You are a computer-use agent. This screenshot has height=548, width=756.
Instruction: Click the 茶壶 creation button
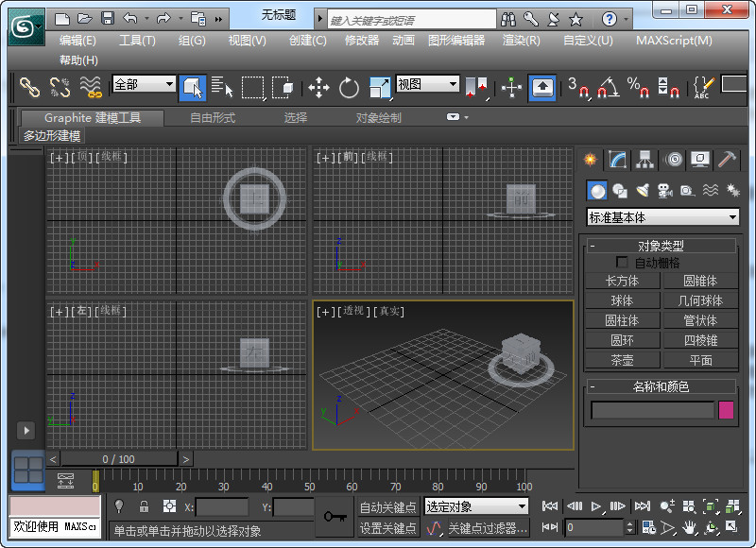tap(622, 359)
